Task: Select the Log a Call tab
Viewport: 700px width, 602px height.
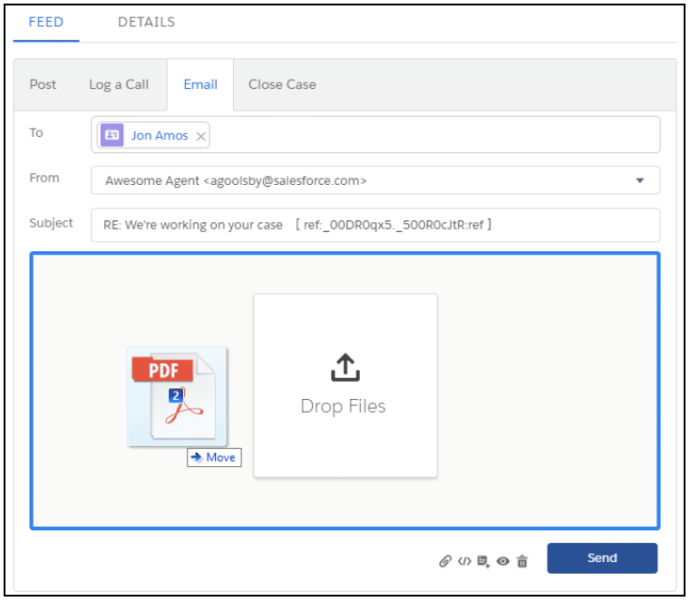Action: click(x=119, y=84)
